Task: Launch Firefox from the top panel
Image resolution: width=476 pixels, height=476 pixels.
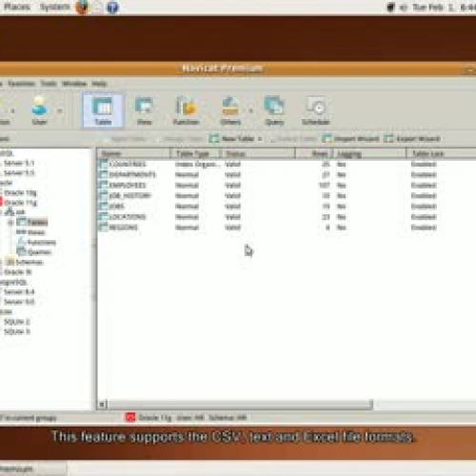Action: point(82,7)
